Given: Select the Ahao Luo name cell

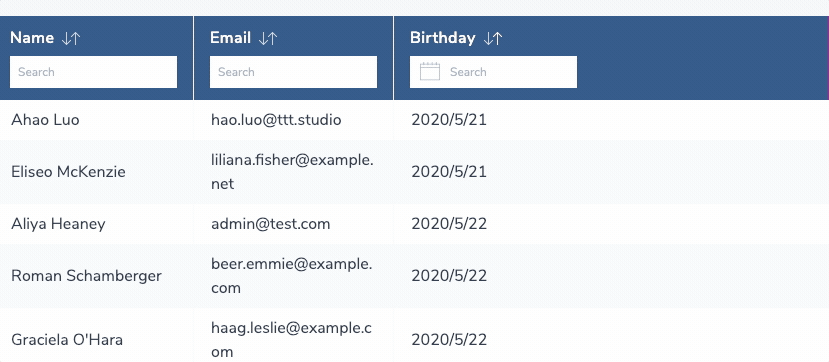Looking at the screenshot, I should (45, 120).
